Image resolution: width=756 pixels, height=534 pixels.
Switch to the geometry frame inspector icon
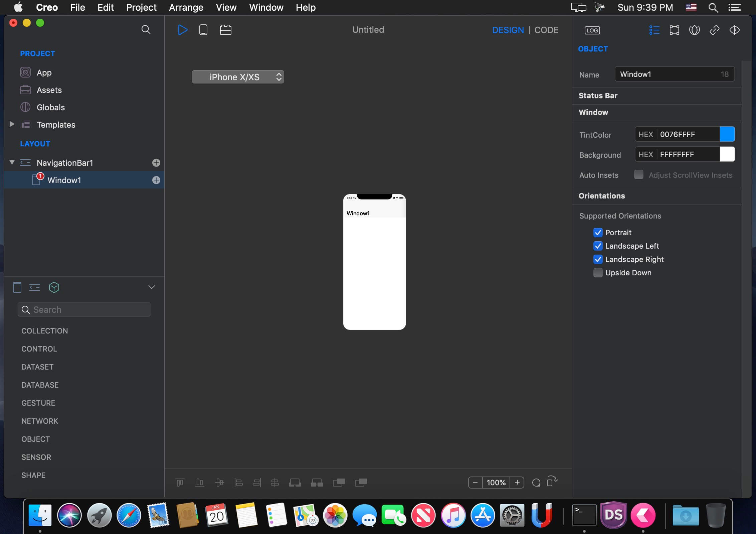point(675,30)
